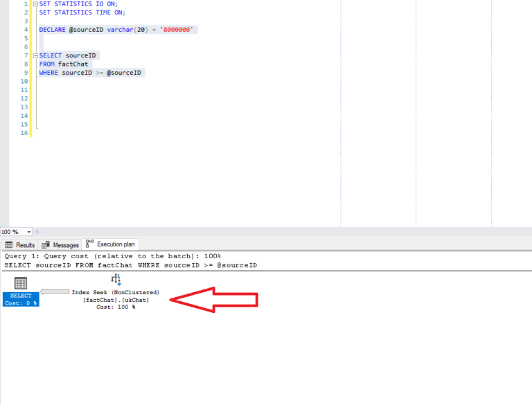Click the large red arrow annotation
The height and width of the screenshot is (405, 532).
(214, 300)
